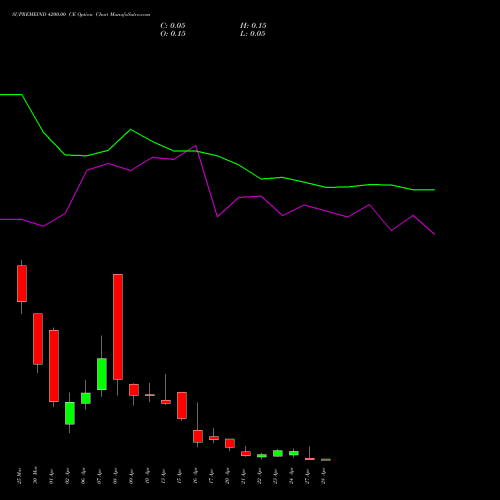Select the close value C: 0.05
Screen dimensions: 500x500
[x=173, y=26]
